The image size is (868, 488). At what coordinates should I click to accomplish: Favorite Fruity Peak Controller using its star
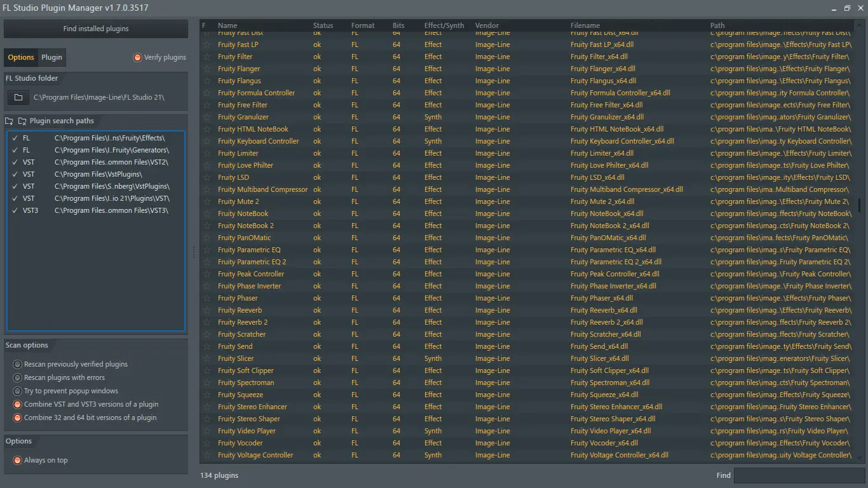point(207,274)
